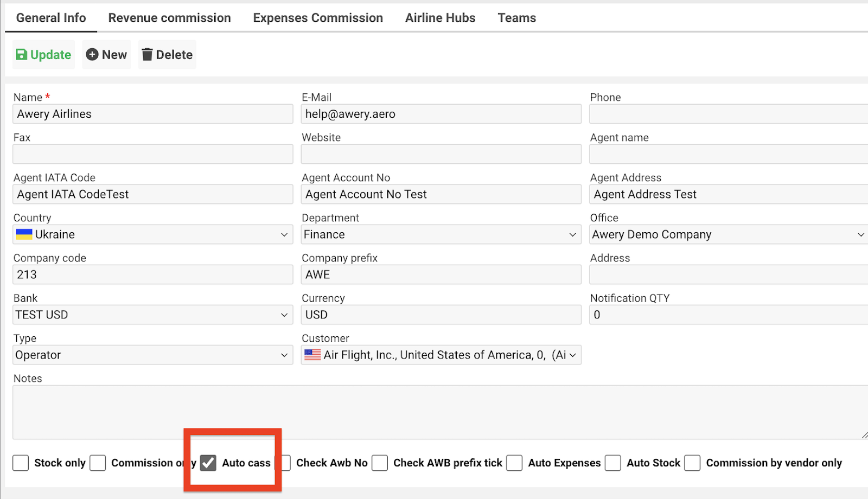The image size is (868, 499).
Task: Open the Airline Hubs tab
Action: [x=440, y=18]
